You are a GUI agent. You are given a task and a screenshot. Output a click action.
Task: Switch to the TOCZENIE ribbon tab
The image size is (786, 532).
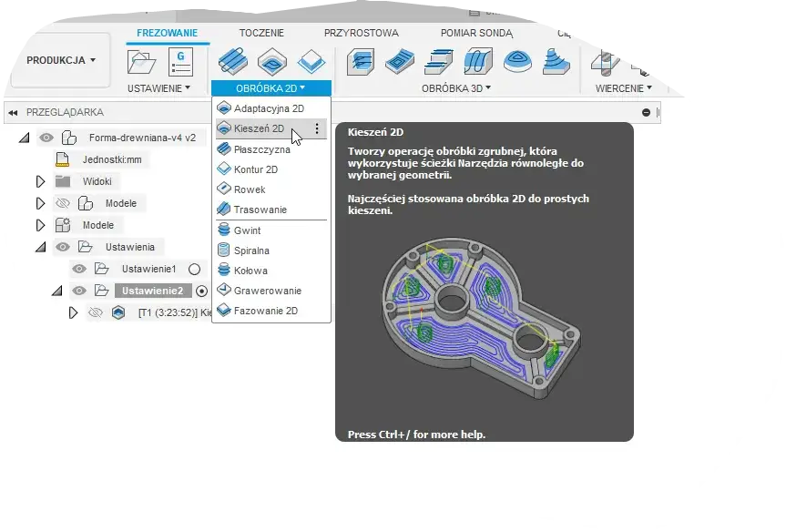tap(260, 32)
